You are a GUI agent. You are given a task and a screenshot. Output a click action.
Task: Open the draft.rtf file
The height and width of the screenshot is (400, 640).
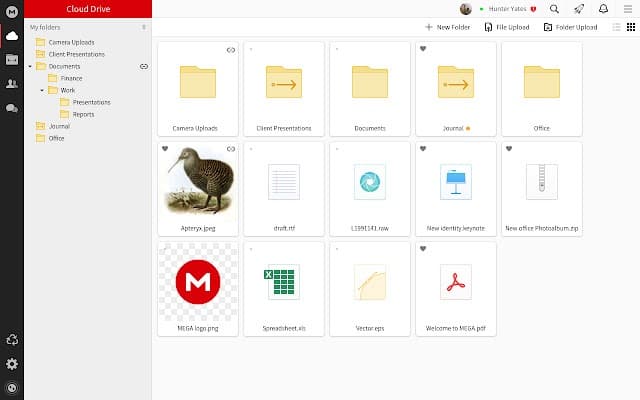[x=284, y=189]
